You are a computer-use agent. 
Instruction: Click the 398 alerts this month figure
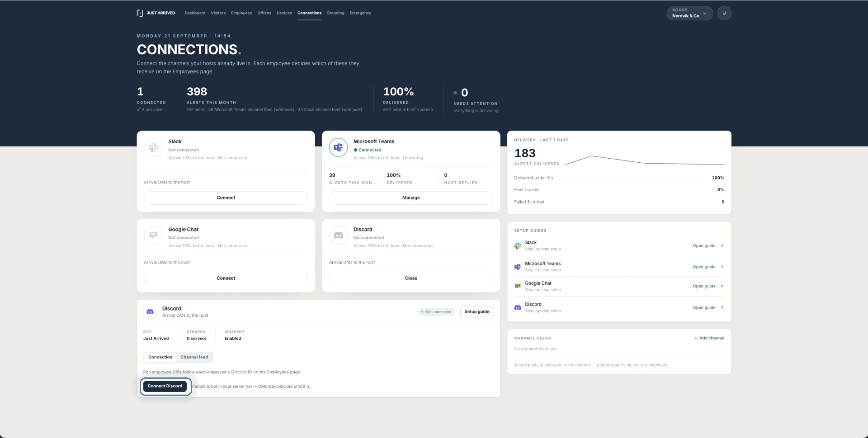point(197,92)
